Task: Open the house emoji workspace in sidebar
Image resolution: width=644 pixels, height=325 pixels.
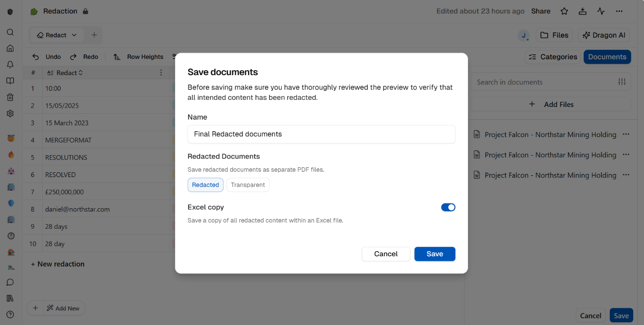Action: pyautogui.click(x=11, y=252)
